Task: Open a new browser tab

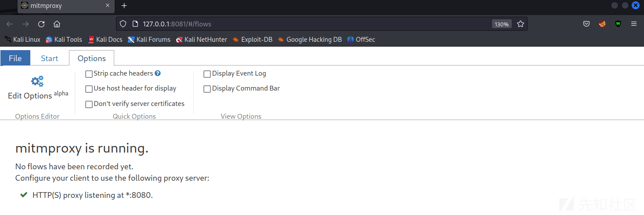Action: [x=124, y=6]
